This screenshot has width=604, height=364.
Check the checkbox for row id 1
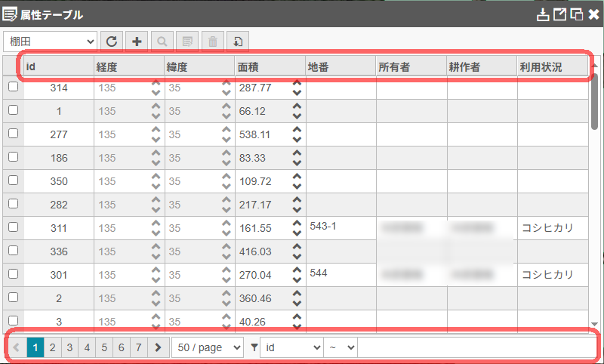[13, 110]
